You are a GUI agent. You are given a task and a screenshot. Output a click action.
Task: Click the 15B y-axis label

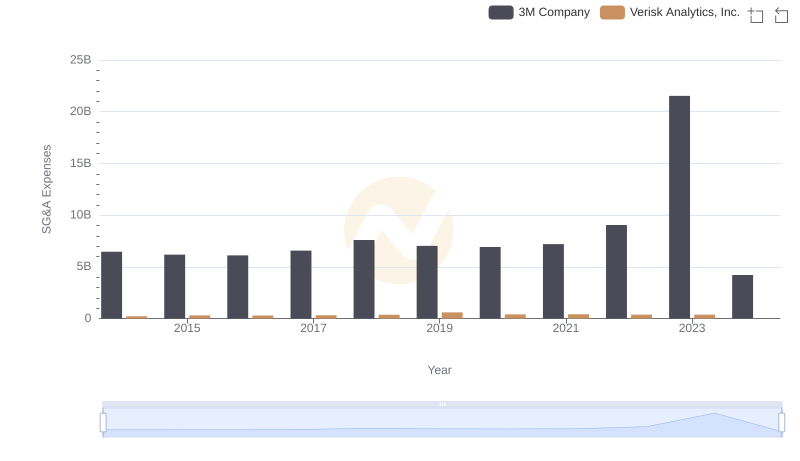pyautogui.click(x=81, y=163)
